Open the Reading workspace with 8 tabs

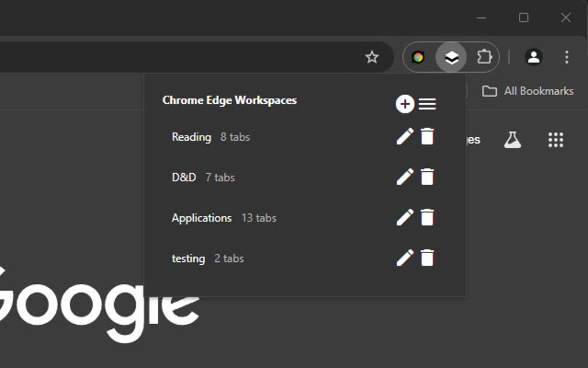click(x=191, y=137)
